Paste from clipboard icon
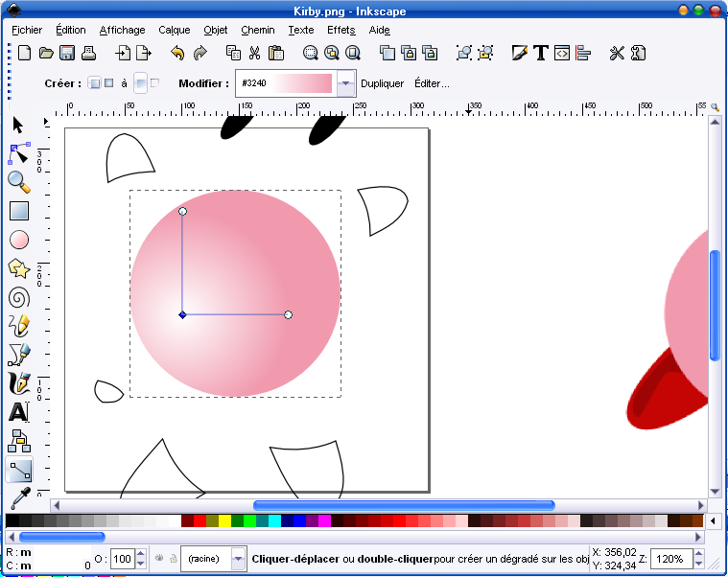The width and height of the screenshot is (728, 577). click(276, 53)
